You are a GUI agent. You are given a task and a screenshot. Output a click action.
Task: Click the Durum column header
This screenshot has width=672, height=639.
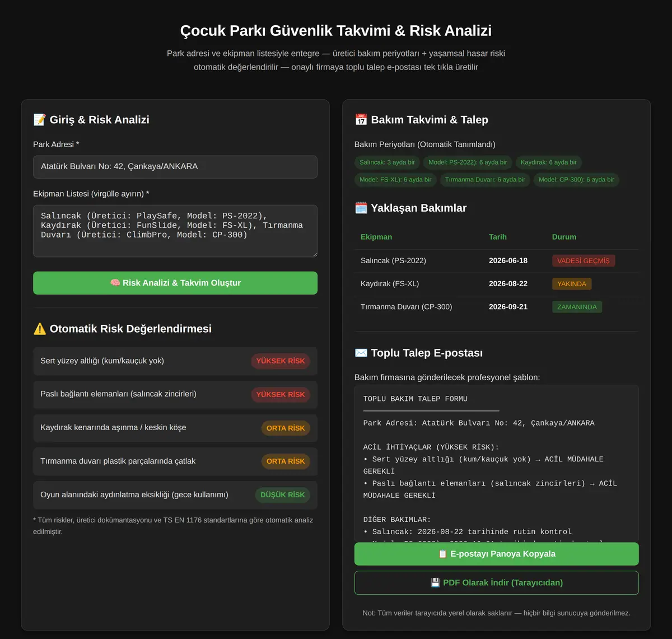coord(564,237)
